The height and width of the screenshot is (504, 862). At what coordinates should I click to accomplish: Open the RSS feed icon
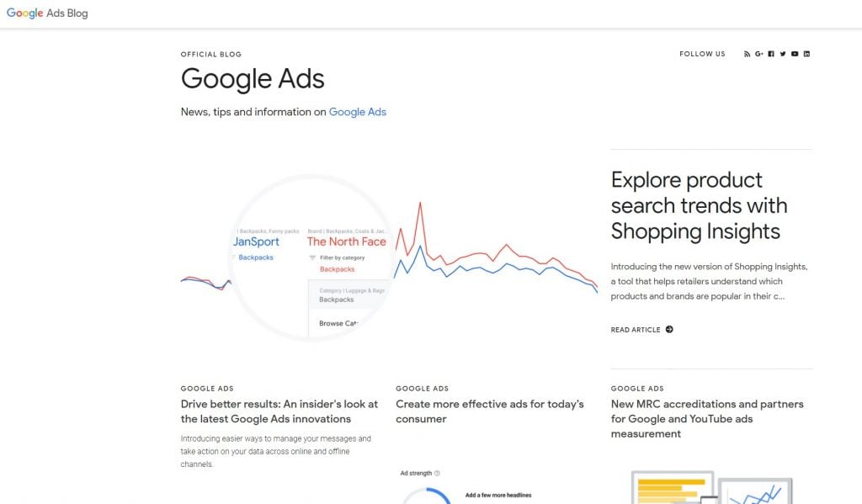(747, 54)
